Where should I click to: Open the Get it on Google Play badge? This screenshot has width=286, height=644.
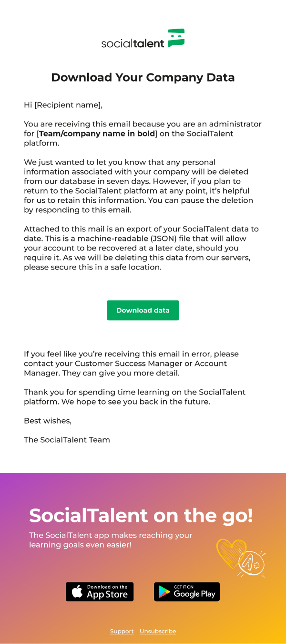(x=187, y=592)
